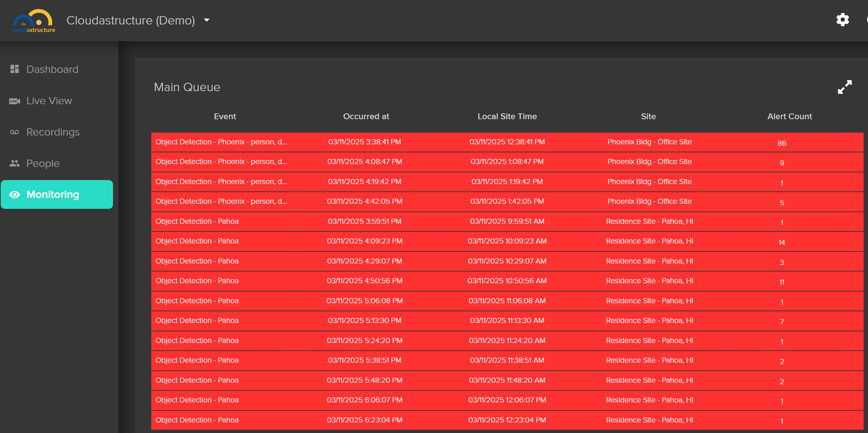The image size is (868, 433).
Task: Click the Monitoring eye icon
Action: coord(15,195)
